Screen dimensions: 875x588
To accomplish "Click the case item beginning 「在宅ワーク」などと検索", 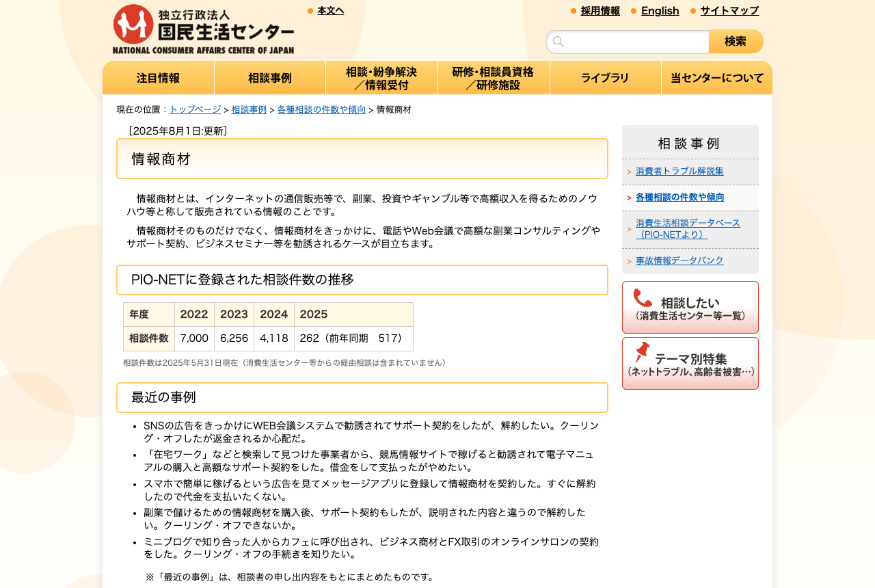I will coord(369,461).
